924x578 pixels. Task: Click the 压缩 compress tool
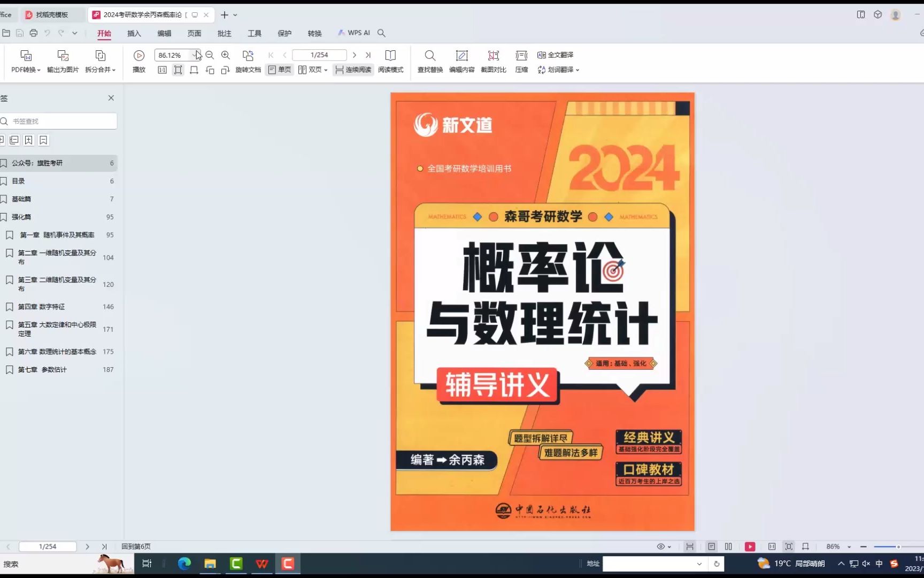point(521,62)
